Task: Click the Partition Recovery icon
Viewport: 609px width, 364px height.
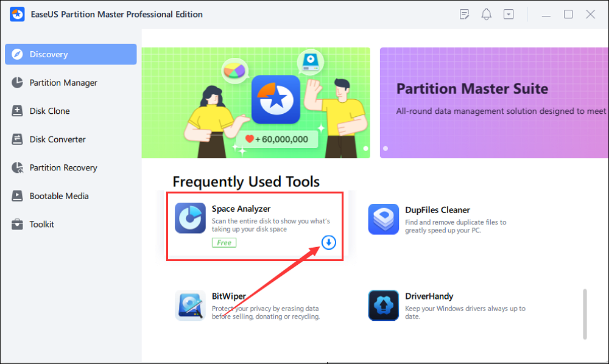Action: 17,167
